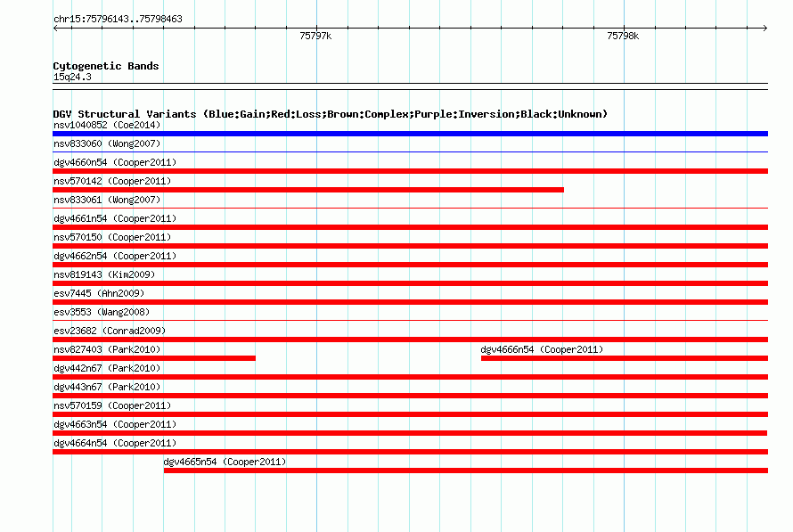The width and height of the screenshot is (793, 532).
Task: Click the nsv827403 (Park2010) label
Action: click(107, 349)
